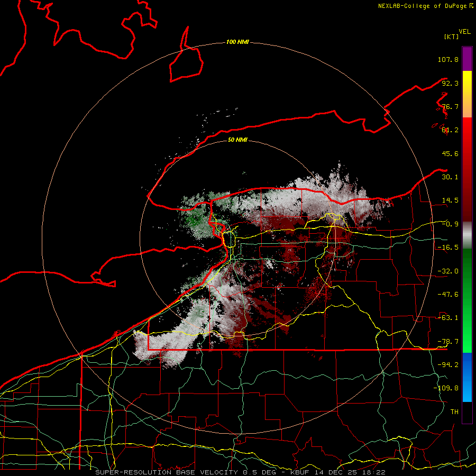This screenshot has width=476, height=476.
Task: Pick the gray-white segment of color bar
Action: pos(467,235)
